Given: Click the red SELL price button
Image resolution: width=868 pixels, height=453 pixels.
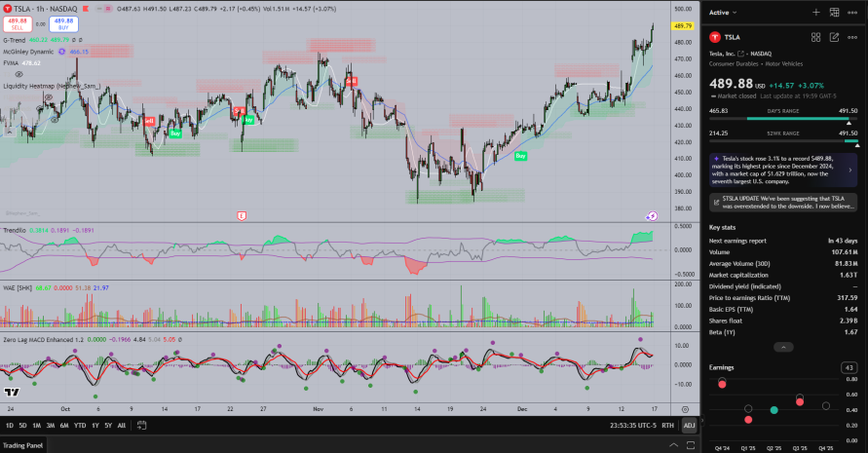Looking at the screenshot, I should click(x=18, y=23).
